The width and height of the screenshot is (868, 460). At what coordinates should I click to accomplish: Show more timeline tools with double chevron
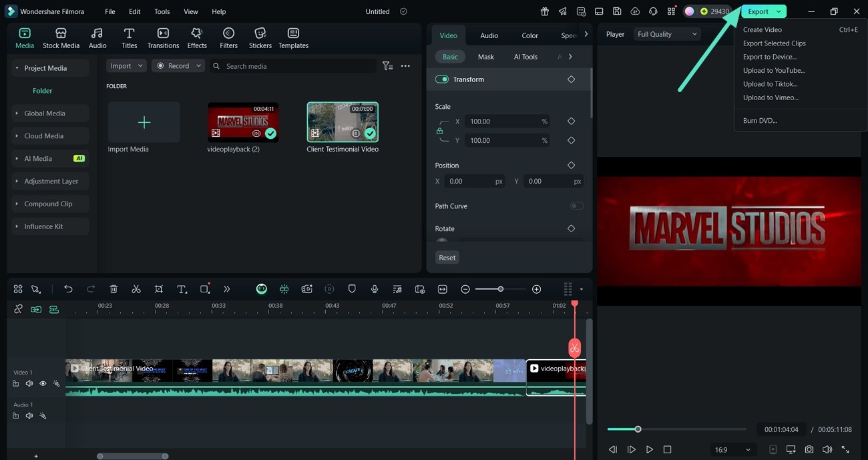[226, 289]
